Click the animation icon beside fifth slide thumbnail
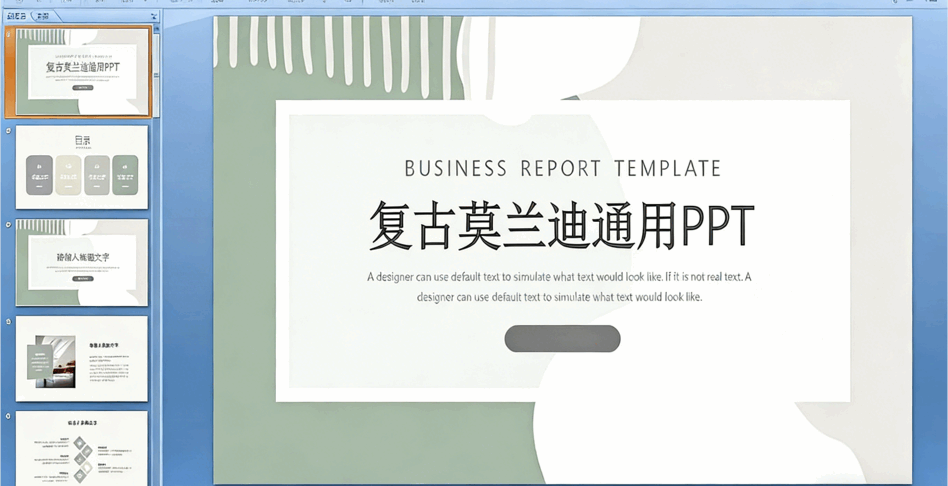 pyautogui.click(x=9, y=416)
